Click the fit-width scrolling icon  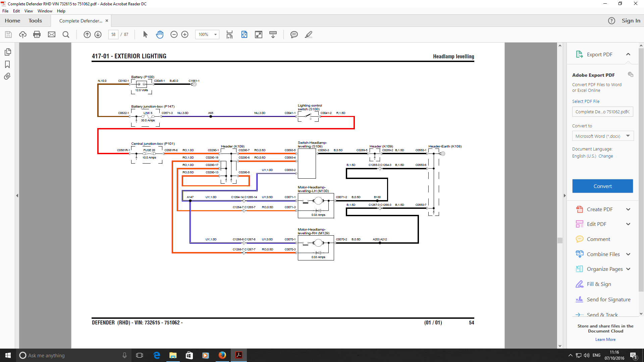[230, 35]
